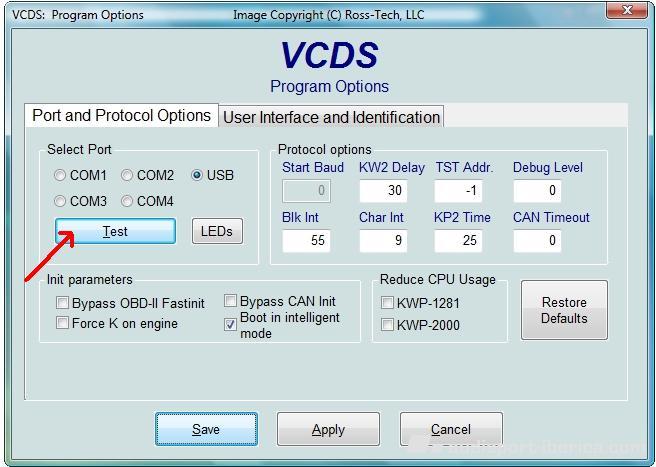Image resolution: width=656 pixels, height=467 pixels.
Task: Select the COM4 port radio button
Action: coord(127,201)
